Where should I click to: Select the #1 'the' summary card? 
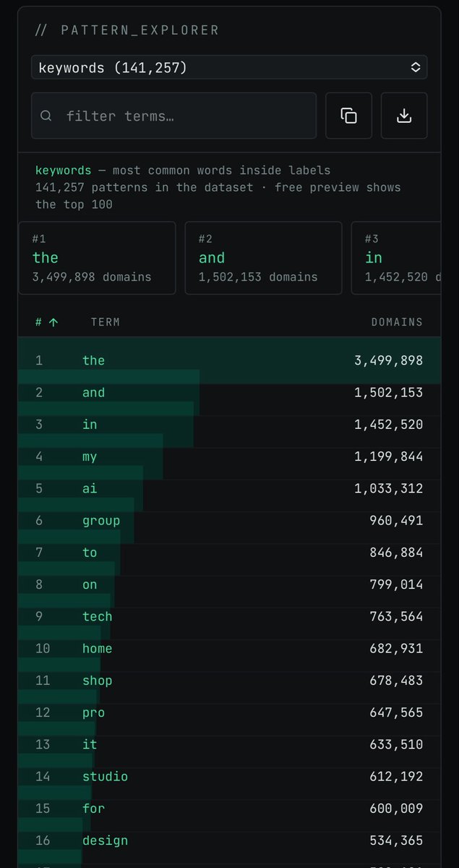(97, 258)
